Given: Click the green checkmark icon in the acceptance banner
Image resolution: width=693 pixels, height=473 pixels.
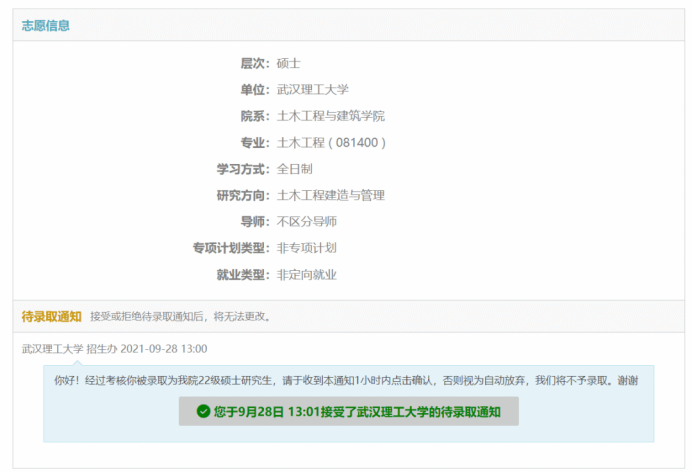Looking at the screenshot, I should (x=203, y=411).
